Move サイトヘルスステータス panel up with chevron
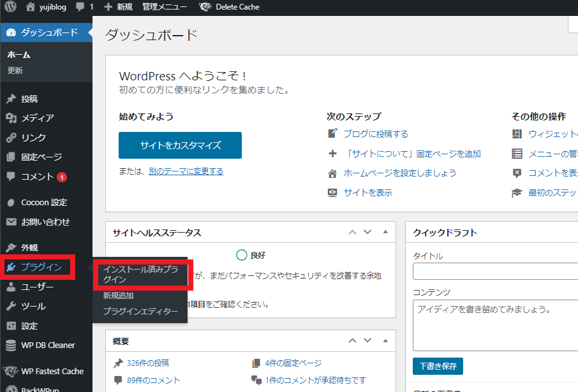The height and width of the screenshot is (392, 578). (352, 232)
